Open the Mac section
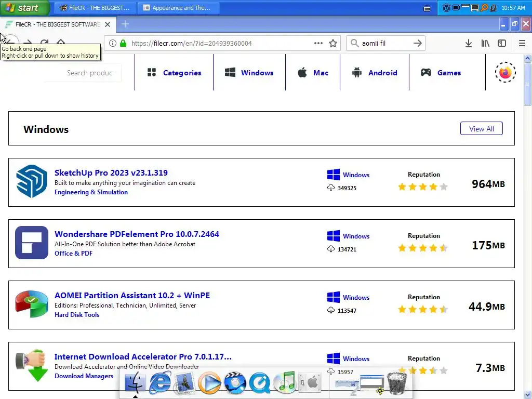Viewport: 532px width, 399px height. coord(313,73)
